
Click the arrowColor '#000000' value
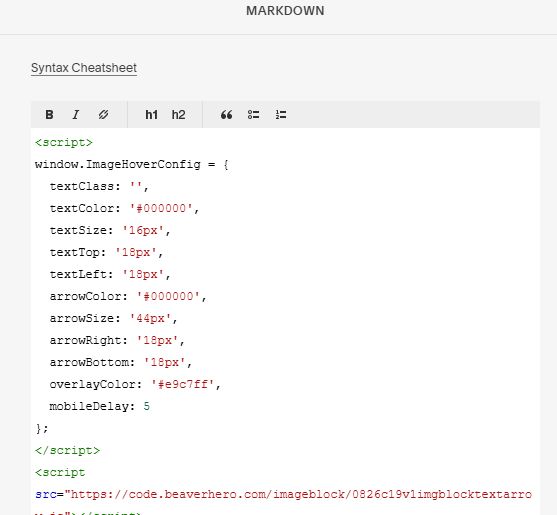click(168, 297)
